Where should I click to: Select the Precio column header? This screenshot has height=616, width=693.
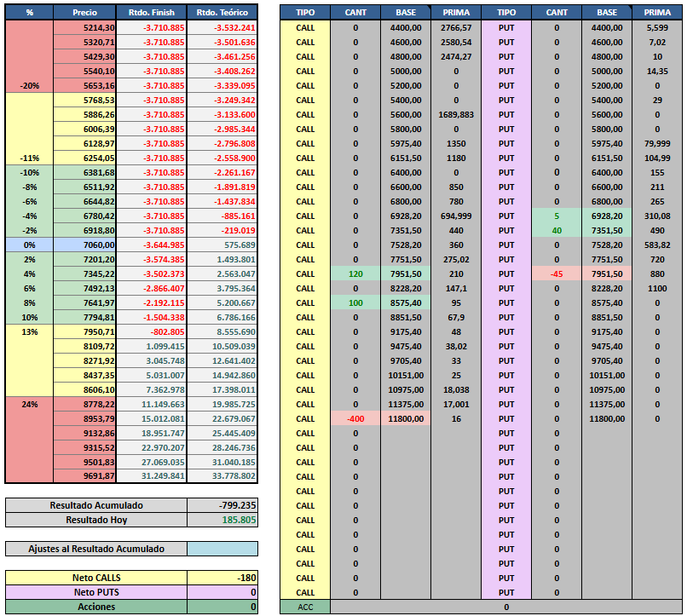(84, 13)
